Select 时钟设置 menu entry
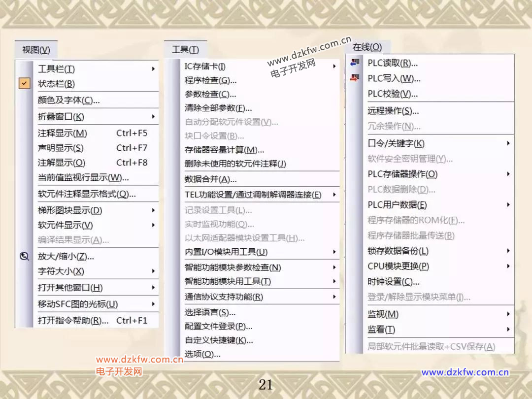Image resolution: width=532 pixels, height=399 pixels. 393,282
